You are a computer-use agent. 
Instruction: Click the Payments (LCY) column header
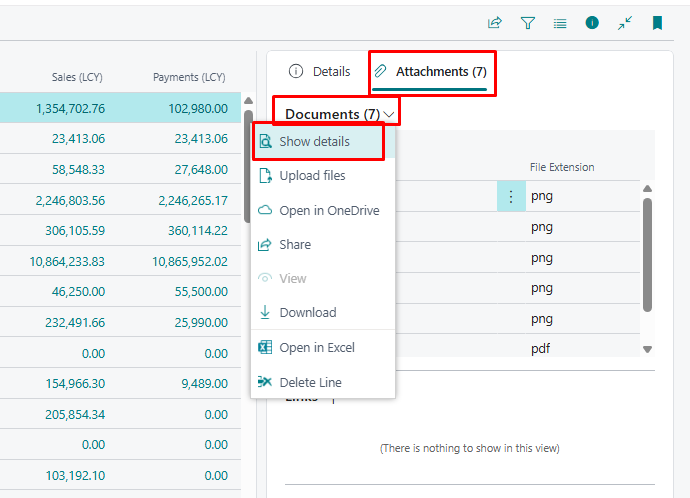pyautogui.click(x=189, y=77)
